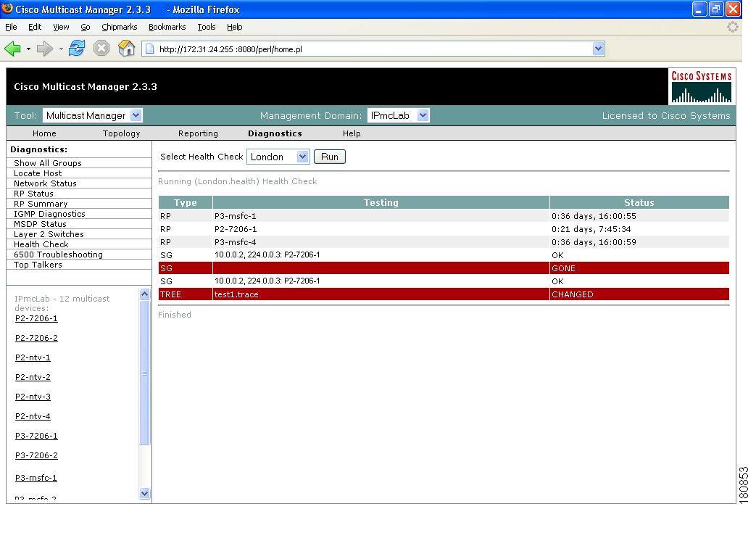Click the Status column header
756x538 pixels.
click(x=639, y=202)
